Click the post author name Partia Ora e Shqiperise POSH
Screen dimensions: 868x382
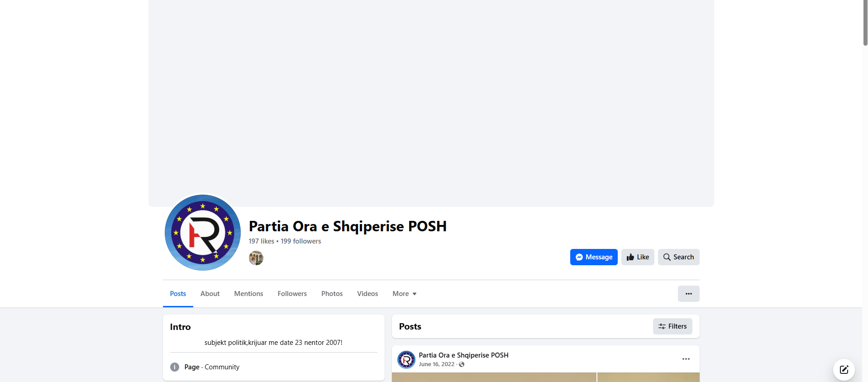pos(464,355)
